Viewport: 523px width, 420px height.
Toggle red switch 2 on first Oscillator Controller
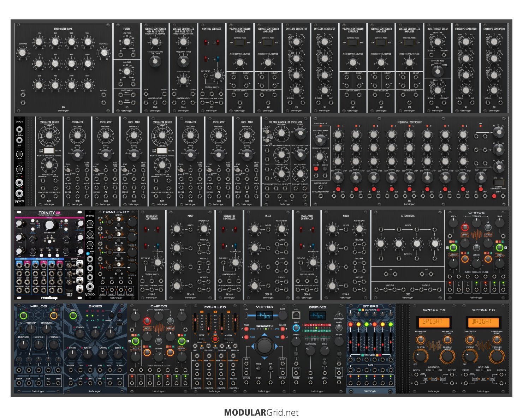click(x=158, y=229)
